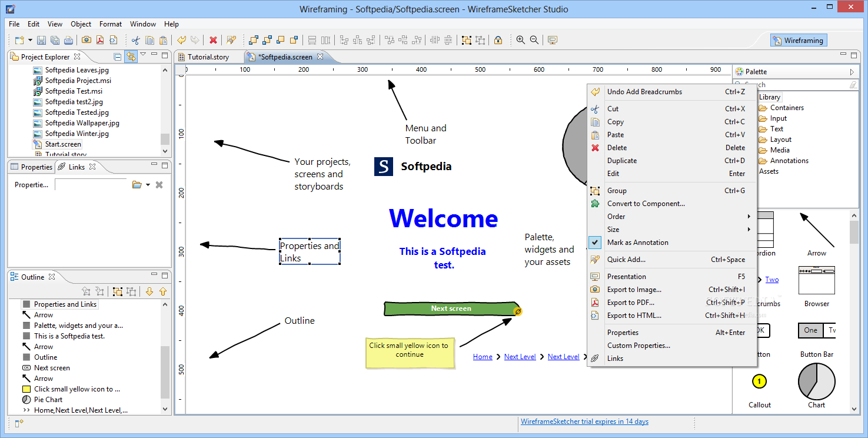
Task: Click the Presentation mode monitor icon in the toolbar
Action: pos(553,40)
